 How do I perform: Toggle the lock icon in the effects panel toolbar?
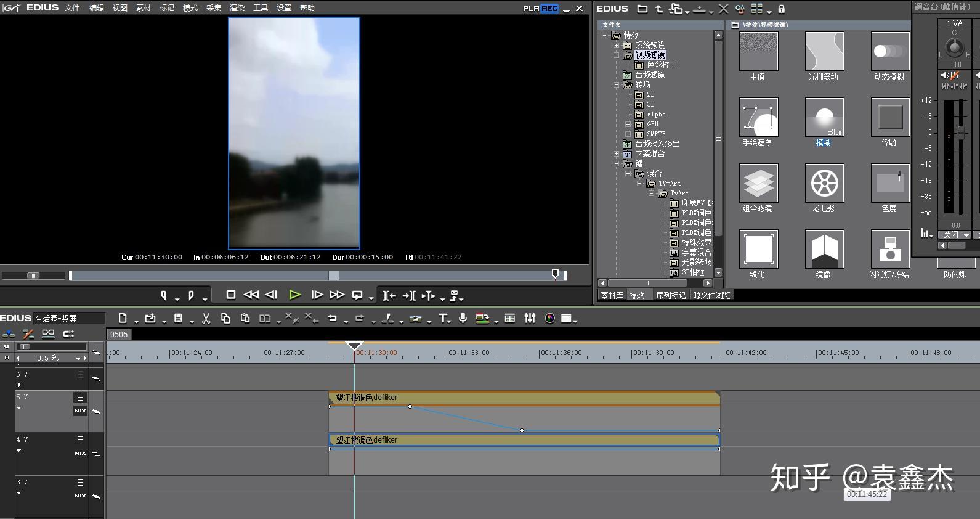[x=782, y=9]
